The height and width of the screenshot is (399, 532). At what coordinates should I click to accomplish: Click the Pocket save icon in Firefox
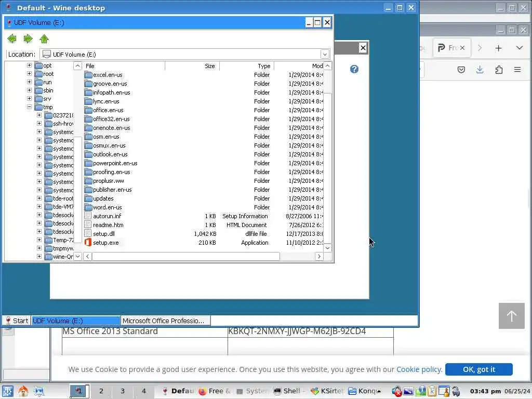(x=461, y=70)
